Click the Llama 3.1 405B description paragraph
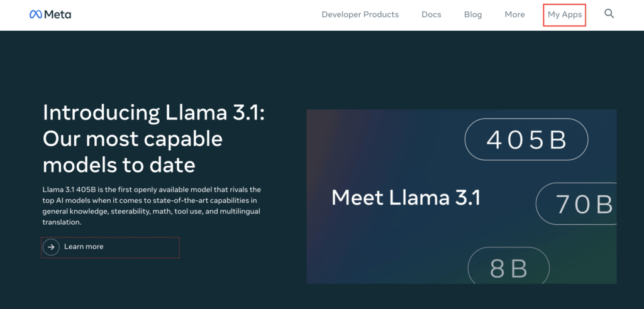Image resolution: width=644 pixels, height=309 pixels. [152, 206]
